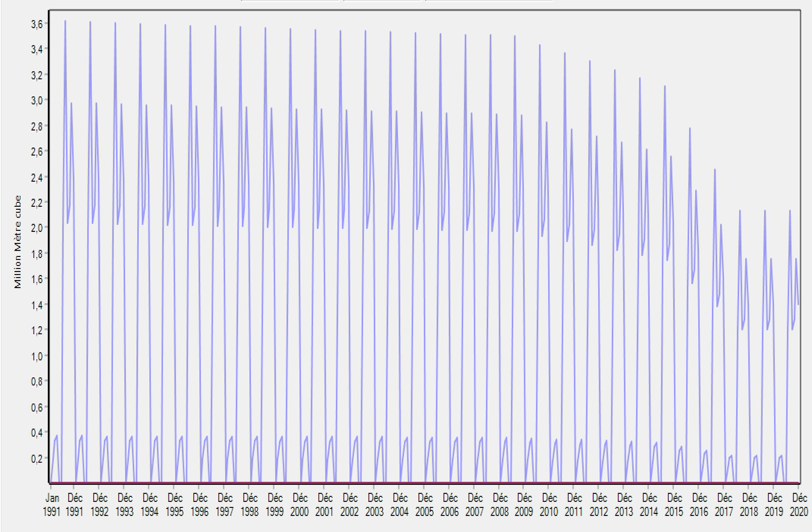Click the Déc 2020 x-axis label
The image size is (812, 532).
click(x=799, y=505)
